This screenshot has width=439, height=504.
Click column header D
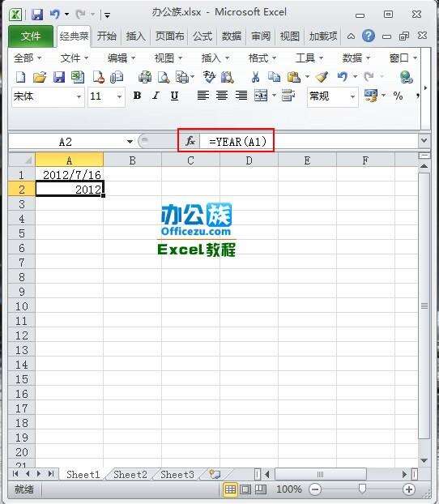(249, 160)
